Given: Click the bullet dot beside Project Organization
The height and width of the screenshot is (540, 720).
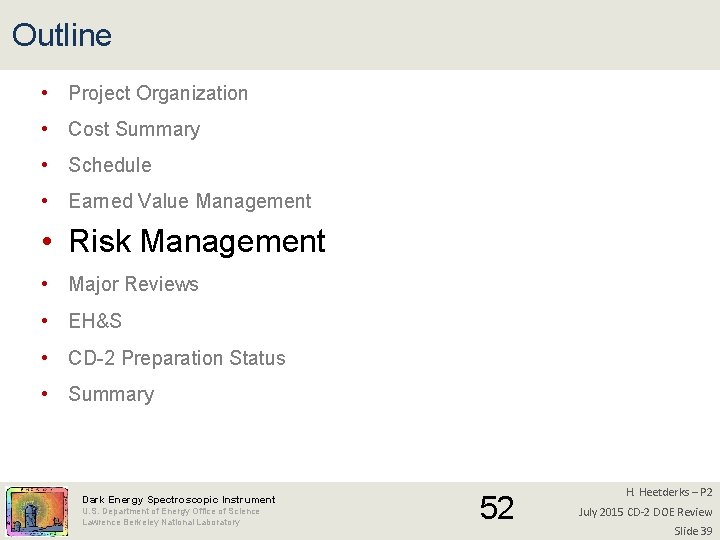Looking at the screenshot, I should click(46, 93).
